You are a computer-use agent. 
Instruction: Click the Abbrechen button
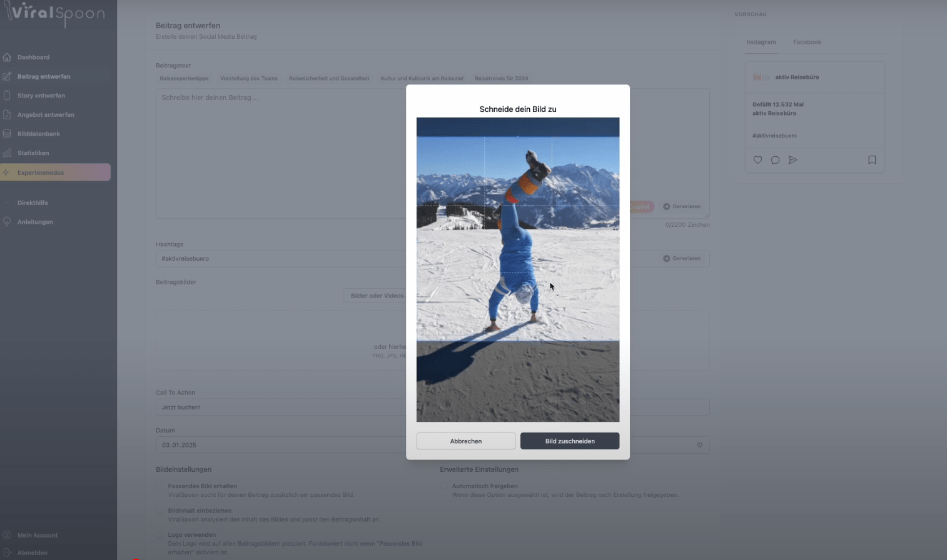coord(466,441)
